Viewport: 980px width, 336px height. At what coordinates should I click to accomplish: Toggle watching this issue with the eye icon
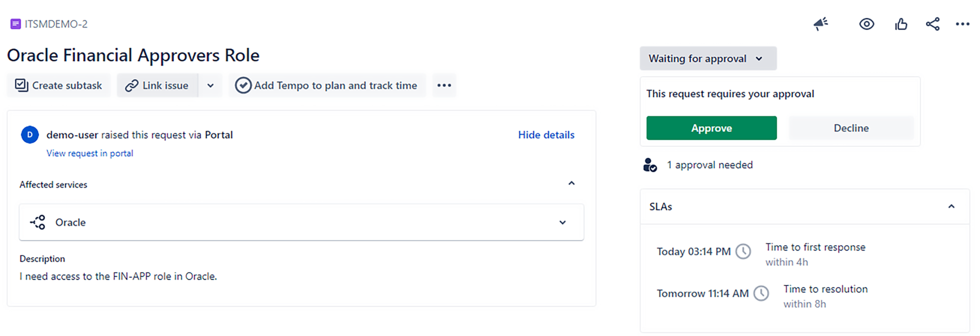coord(866,24)
